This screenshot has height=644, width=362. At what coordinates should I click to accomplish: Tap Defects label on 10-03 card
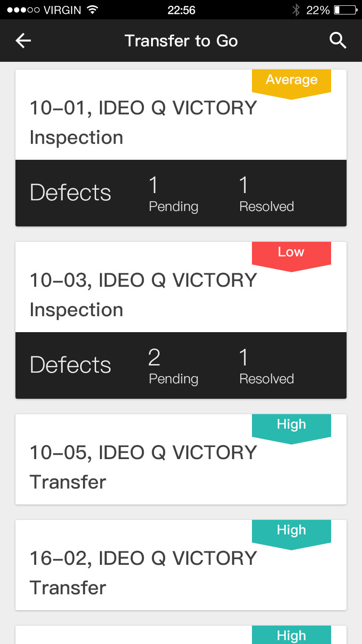click(70, 365)
